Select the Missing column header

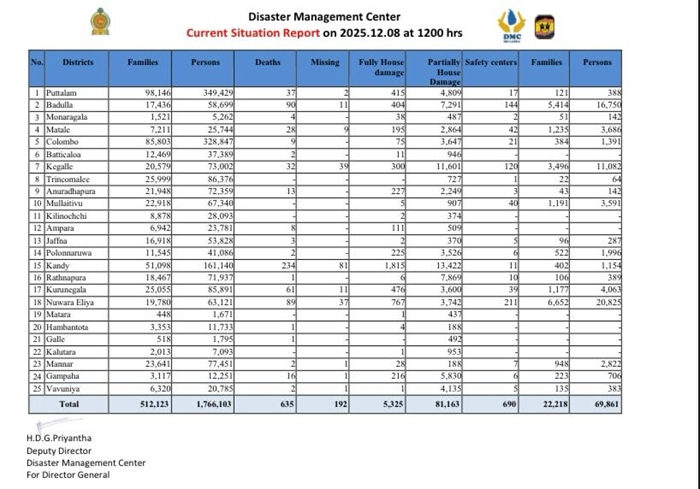pos(324,62)
